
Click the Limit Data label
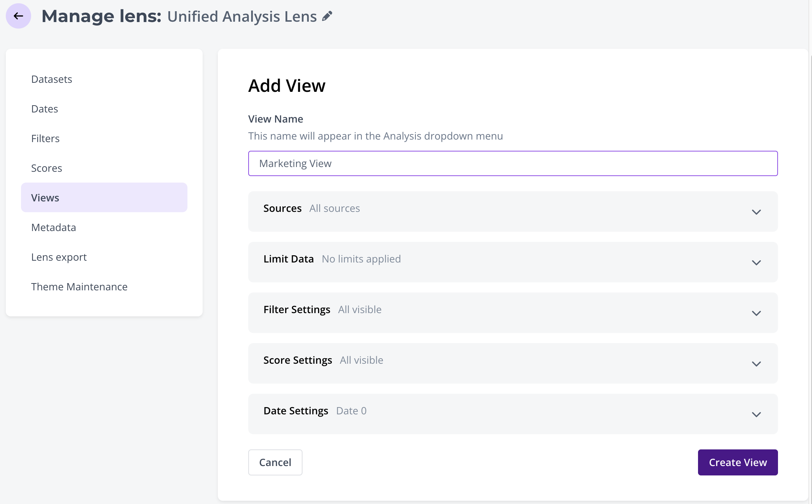(288, 259)
